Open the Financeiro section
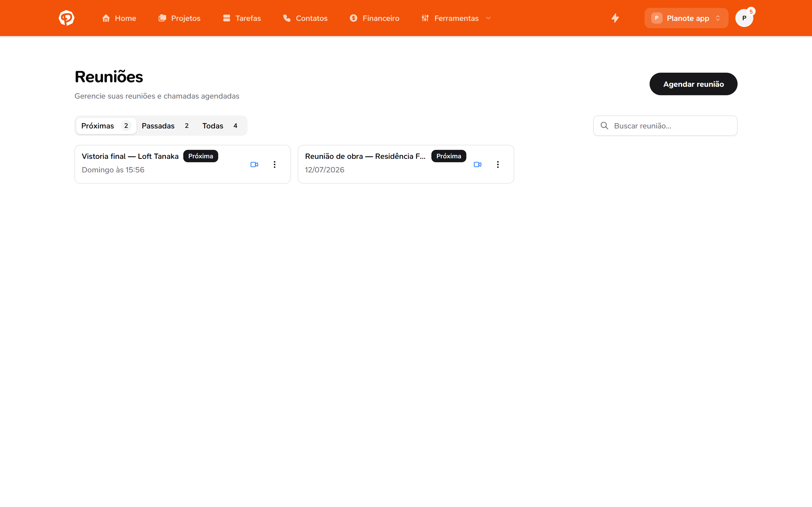 [x=374, y=18]
